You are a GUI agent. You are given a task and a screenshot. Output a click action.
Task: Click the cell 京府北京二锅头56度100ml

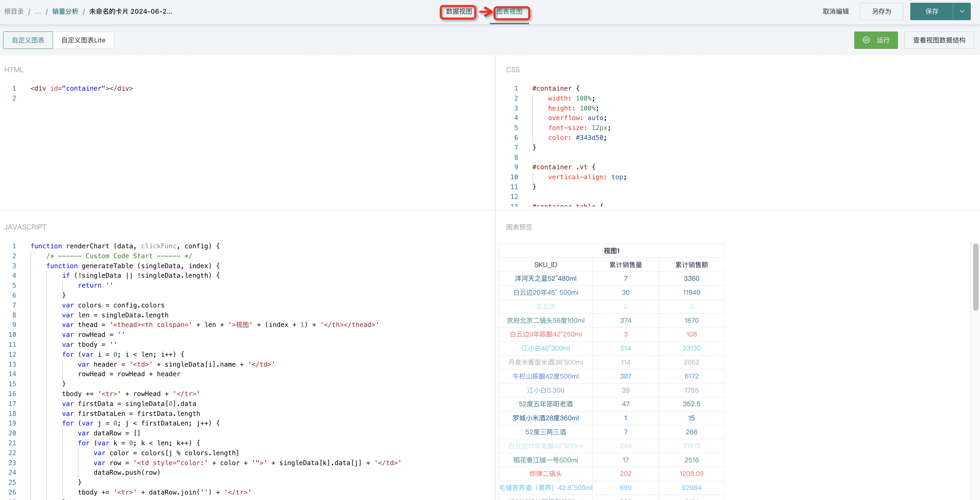point(545,320)
